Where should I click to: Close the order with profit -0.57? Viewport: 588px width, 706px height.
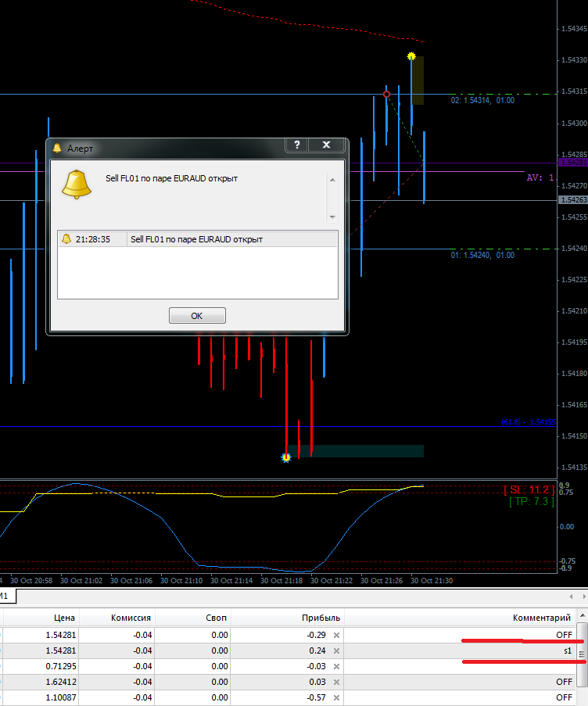click(336, 697)
